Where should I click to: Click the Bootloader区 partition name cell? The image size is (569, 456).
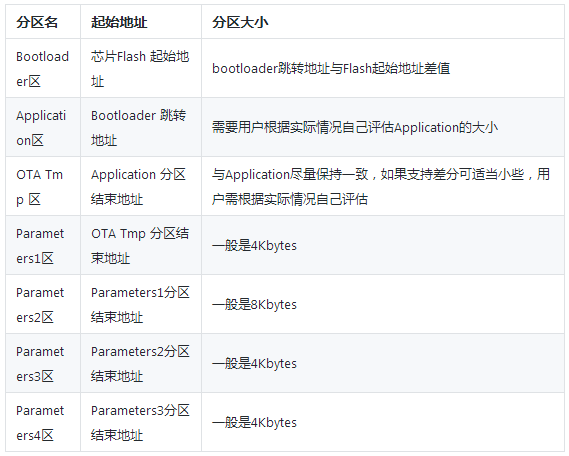(43, 68)
